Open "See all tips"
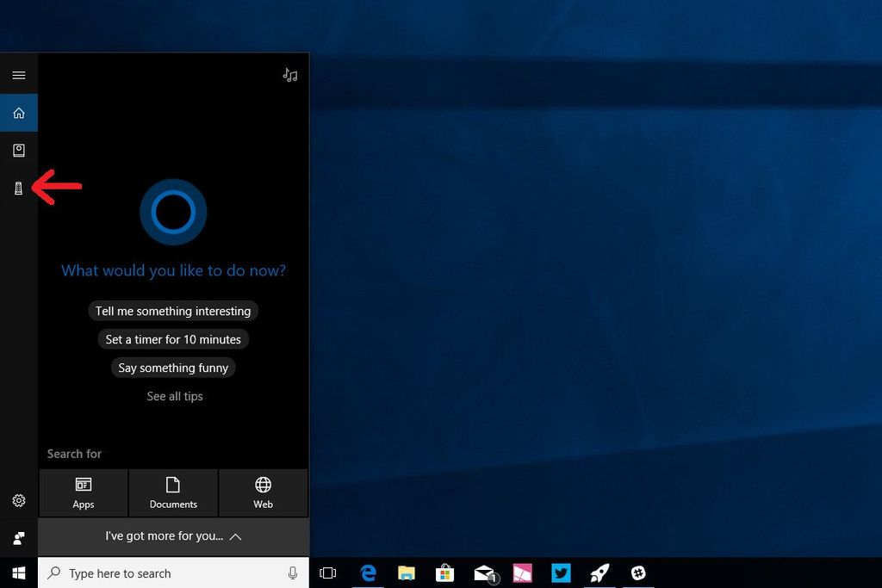 (174, 396)
